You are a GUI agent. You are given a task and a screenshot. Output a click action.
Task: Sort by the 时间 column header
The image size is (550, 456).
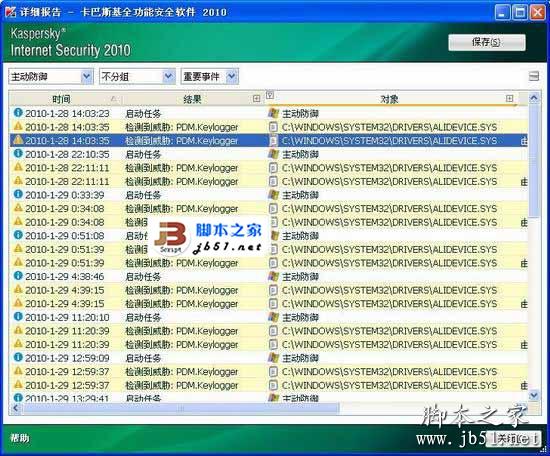61,99
